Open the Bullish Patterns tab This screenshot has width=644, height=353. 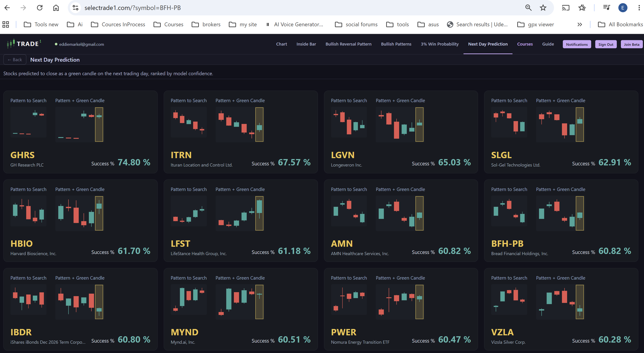[396, 44]
